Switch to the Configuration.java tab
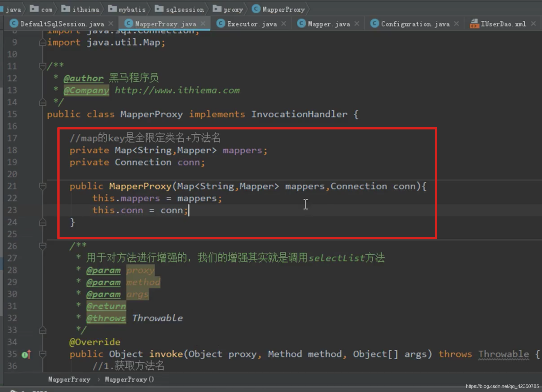 tap(415, 24)
